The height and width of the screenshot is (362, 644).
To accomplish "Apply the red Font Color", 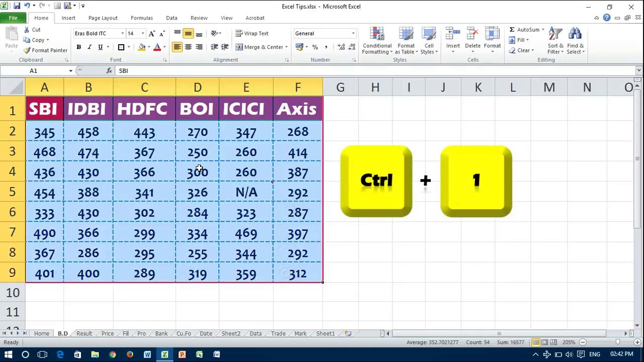I will (157, 47).
